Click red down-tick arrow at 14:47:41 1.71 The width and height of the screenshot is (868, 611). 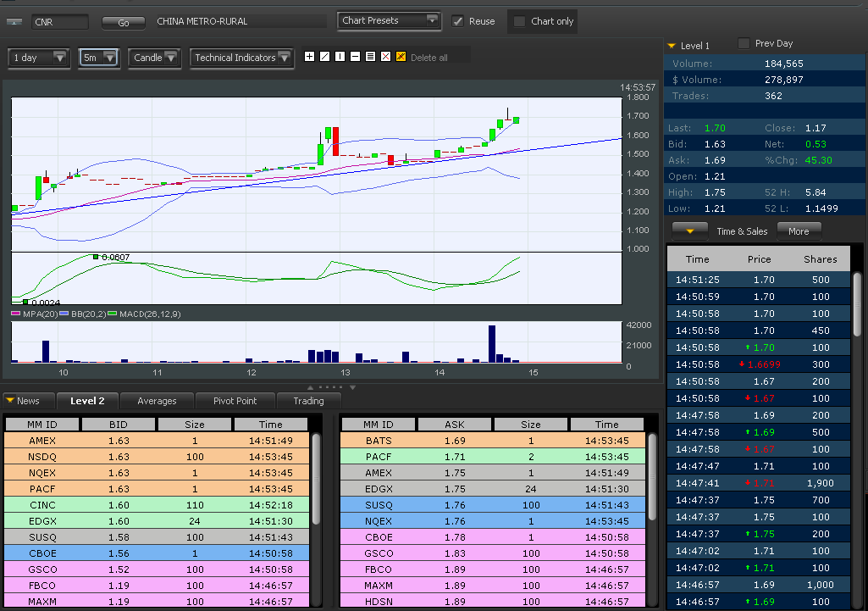tap(748, 482)
